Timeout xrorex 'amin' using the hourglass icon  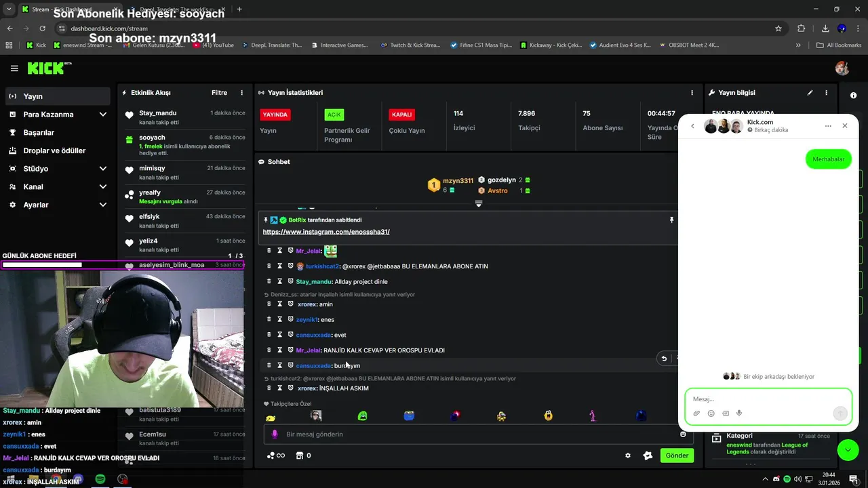pyautogui.click(x=279, y=304)
